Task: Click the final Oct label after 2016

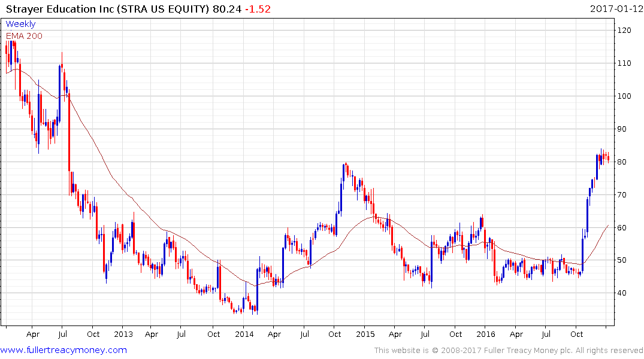Action: (577, 334)
